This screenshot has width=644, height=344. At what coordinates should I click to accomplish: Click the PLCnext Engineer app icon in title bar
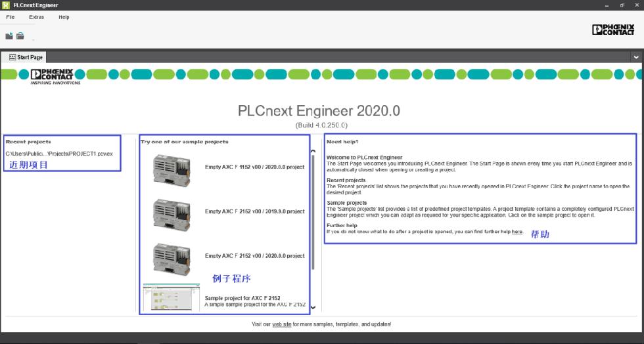tap(6, 5)
